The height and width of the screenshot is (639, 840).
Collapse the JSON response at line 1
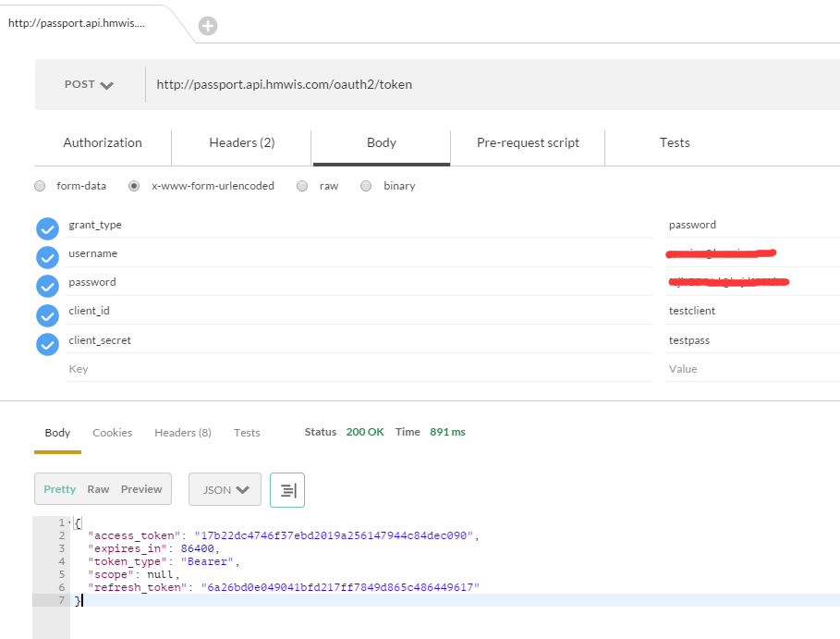coord(71,523)
